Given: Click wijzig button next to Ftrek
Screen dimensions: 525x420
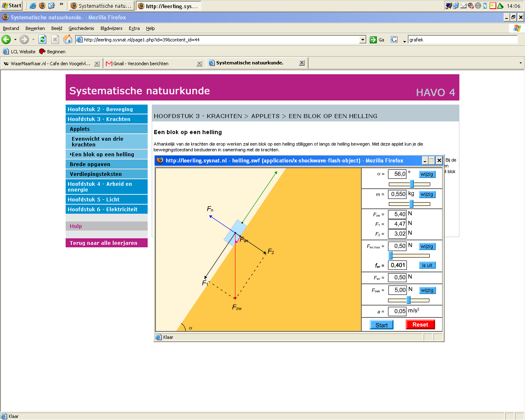Looking at the screenshot, I should 427,290.
